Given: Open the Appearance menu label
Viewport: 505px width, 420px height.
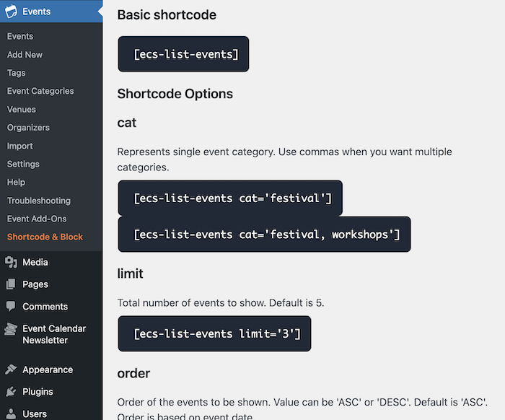Looking at the screenshot, I should [x=48, y=369].
